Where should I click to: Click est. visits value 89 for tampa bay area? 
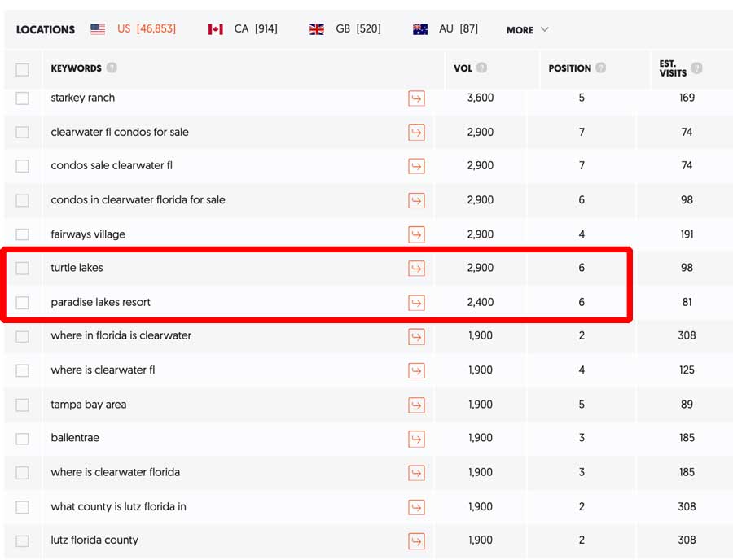[687, 404]
